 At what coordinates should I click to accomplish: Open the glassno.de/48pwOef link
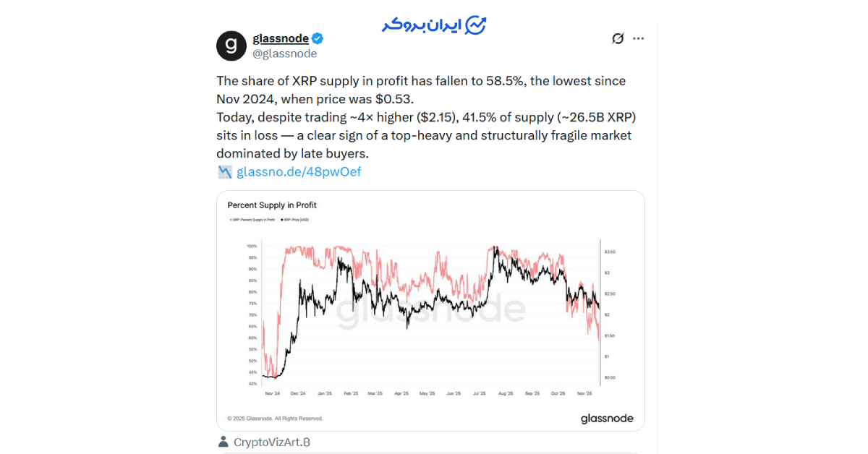297,171
